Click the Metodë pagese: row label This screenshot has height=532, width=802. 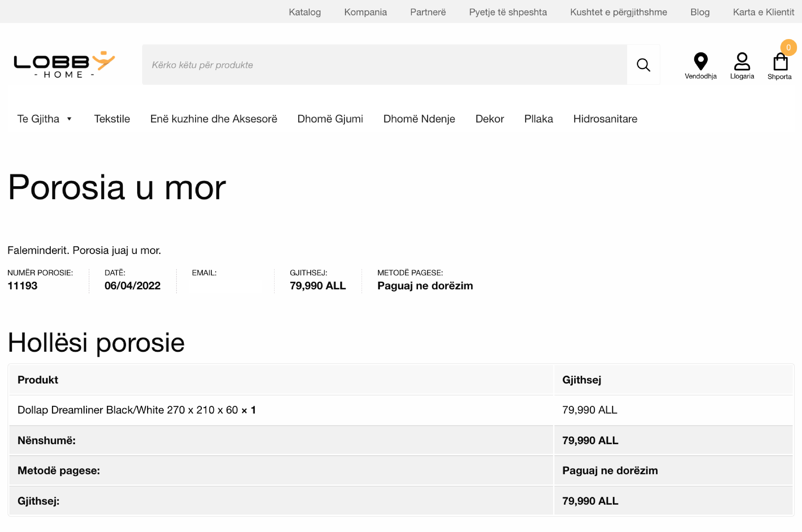(59, 471)
